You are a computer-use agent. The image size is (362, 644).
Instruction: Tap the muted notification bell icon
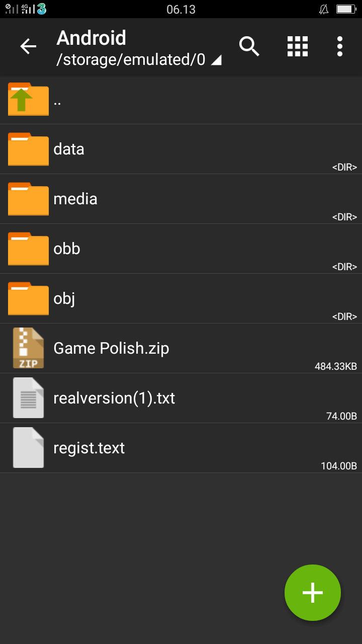point(323,9)
